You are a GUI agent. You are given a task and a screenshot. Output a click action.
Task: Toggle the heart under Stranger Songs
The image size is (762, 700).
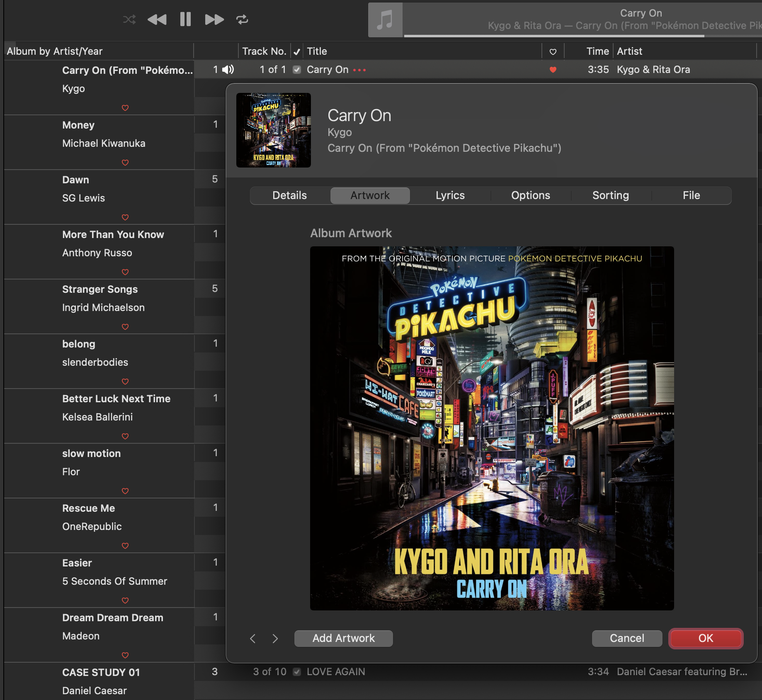pos(125,327)
